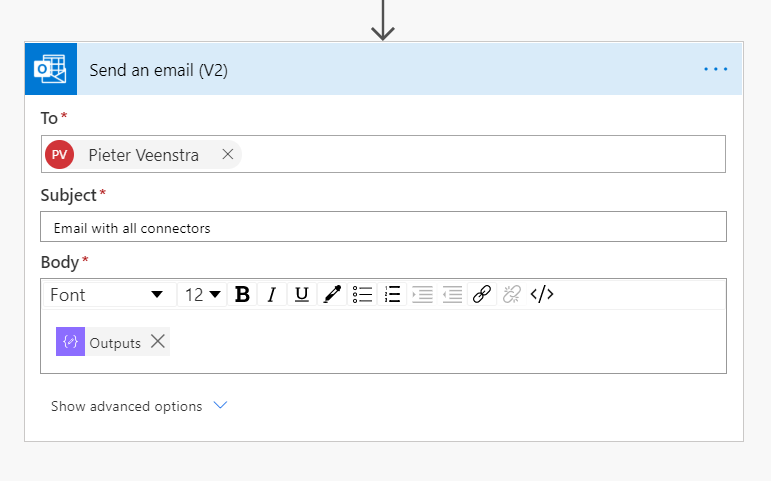Screen dimensions: 771x481
Task: Click the Send an email (V2) title
Action: (x=158, y=70)
